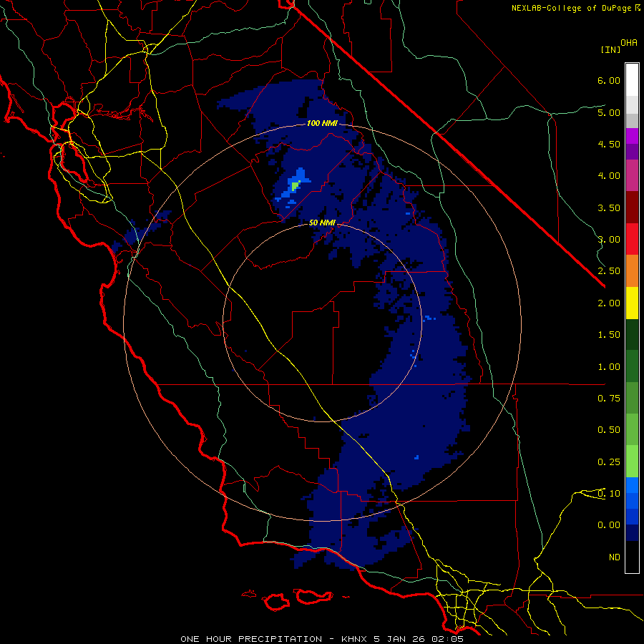Screen dimensions: 644x644
Task: Click the "3.50" legend value
Action: click(x=609, y=208)
